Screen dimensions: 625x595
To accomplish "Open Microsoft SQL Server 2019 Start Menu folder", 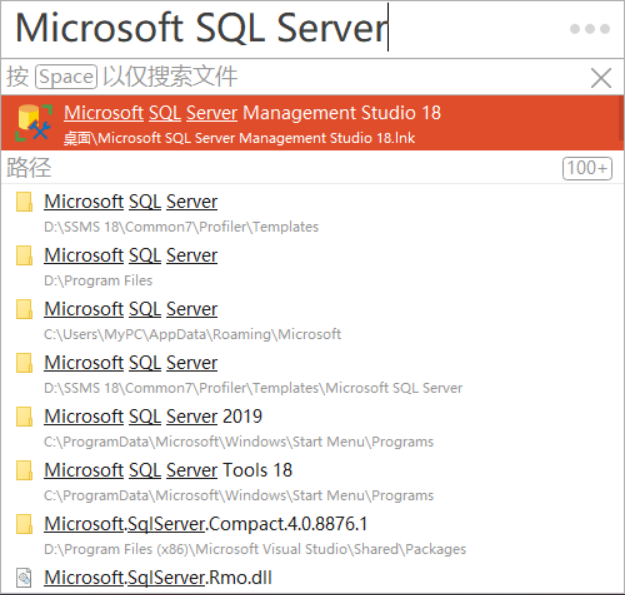I will click(x=153, y=417).
